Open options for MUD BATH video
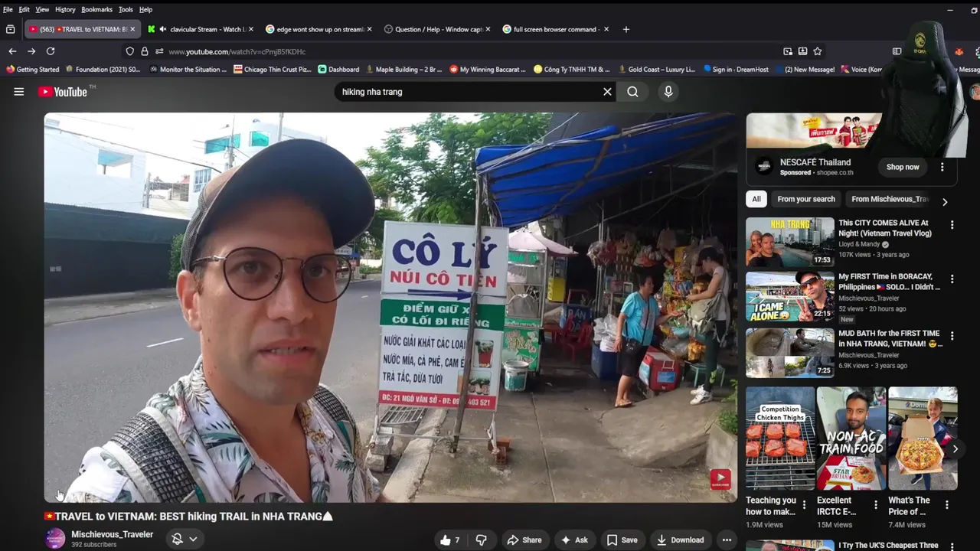980x551 pixels. coord(952,336)
